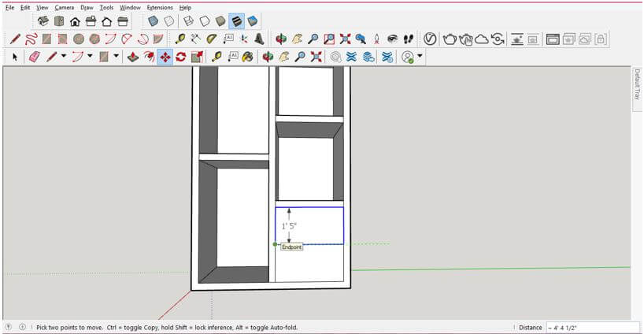644x334 pixels.
Task: Enable Monochrome face style
Action: click(x=253, y=21)
